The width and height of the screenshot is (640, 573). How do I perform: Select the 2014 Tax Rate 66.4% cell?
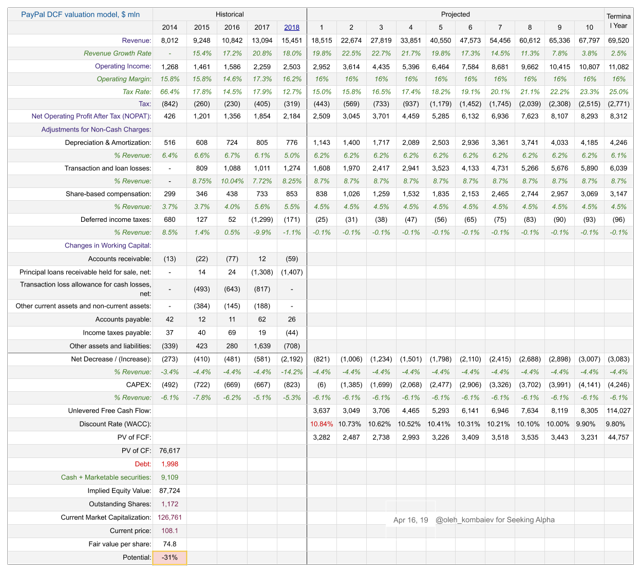click(x=169, y=92)
